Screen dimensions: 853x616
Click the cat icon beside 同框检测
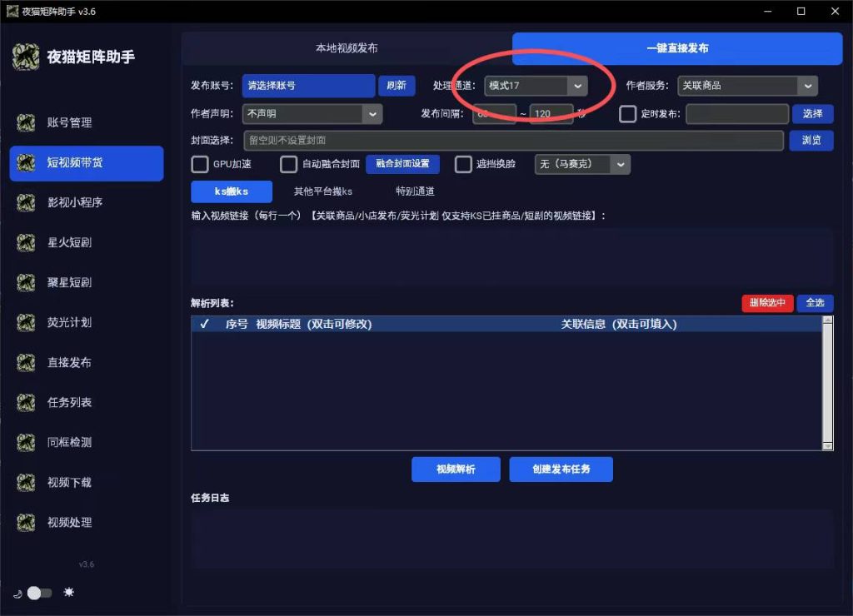pyautogui.click(x=26, y=442)
